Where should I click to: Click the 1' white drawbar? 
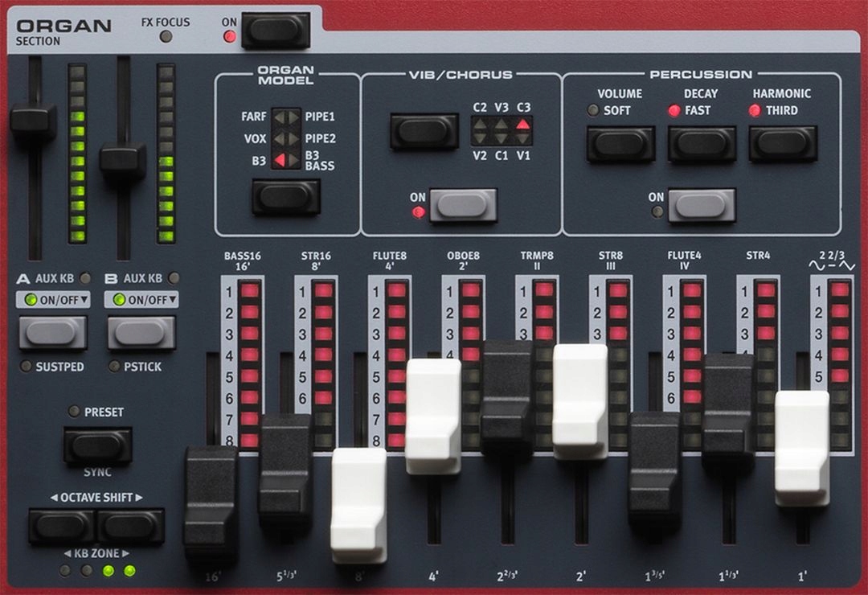[x=802, y=448]
